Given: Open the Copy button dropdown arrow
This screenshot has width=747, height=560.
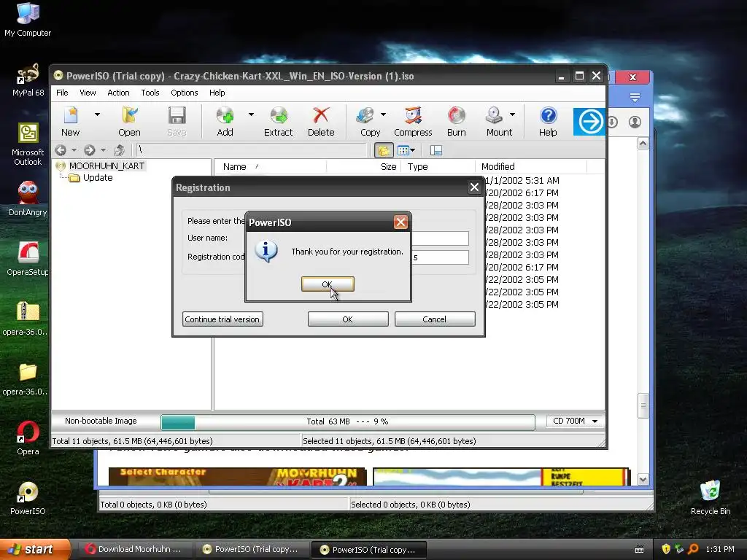Looking at the screenshot, I should pyautogui.click(x=383, y=114).
